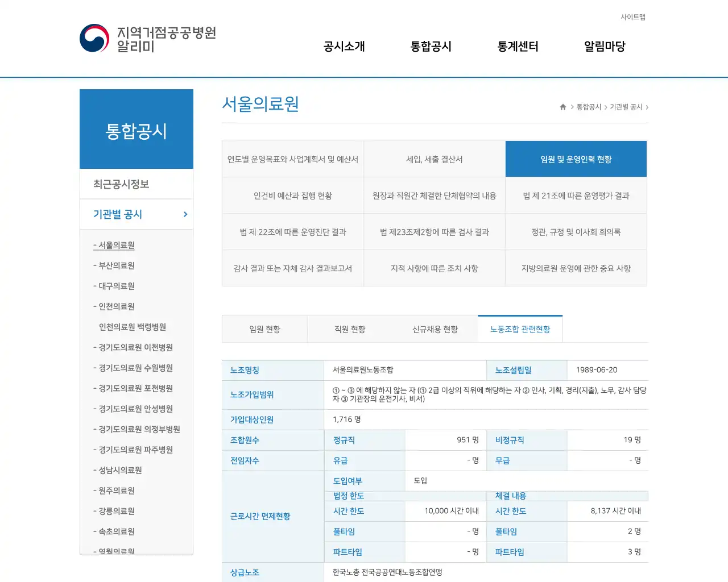The height and width of the screenshot is (582, 728).
Task: Select the 신규채용 현황 tab
Action: 435,329
